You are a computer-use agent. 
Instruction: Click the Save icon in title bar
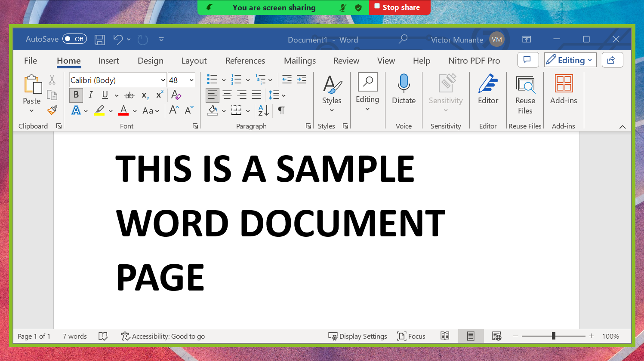pyautogui.click(x=100, y=40)
